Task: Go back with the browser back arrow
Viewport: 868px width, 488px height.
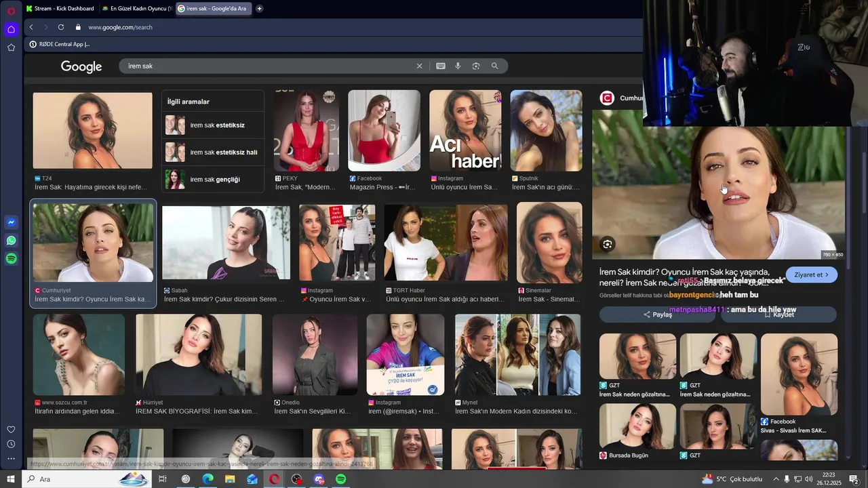Action: [31, 27]
